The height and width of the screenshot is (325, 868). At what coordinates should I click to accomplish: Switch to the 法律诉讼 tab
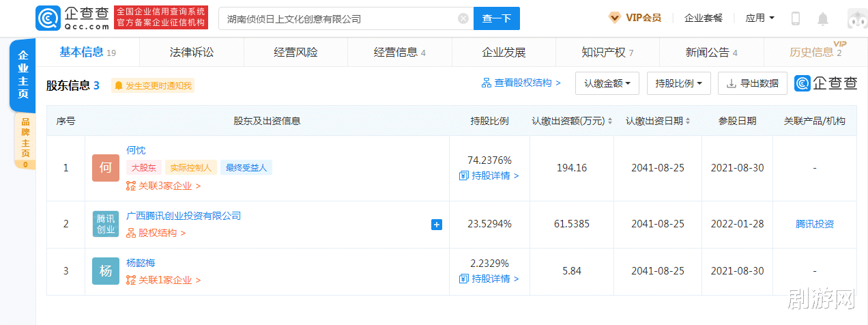tap(192, 53)
